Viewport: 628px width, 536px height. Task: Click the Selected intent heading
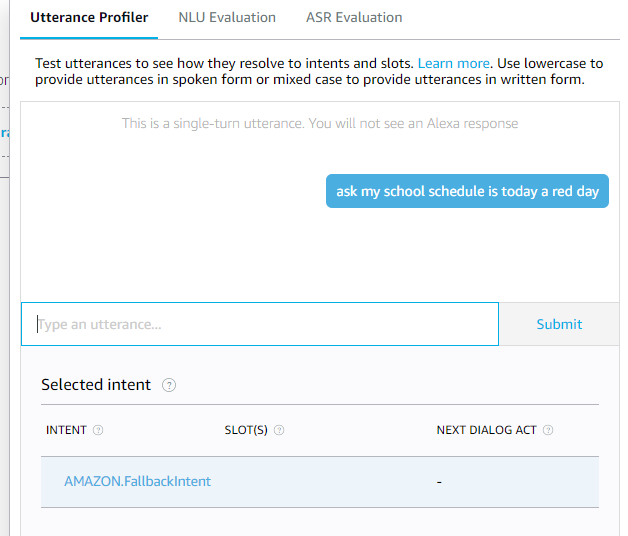[96, 385]
